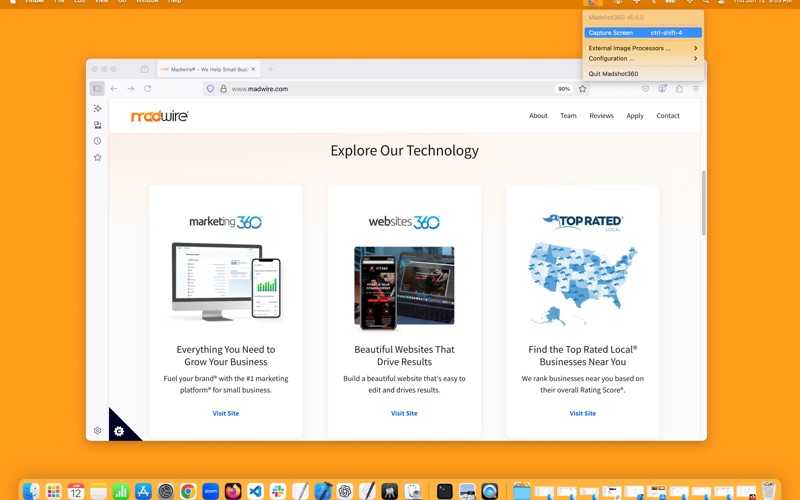Click the page vertical scrollbar
This screenshot has height=500, width=800.
point(704,203)
